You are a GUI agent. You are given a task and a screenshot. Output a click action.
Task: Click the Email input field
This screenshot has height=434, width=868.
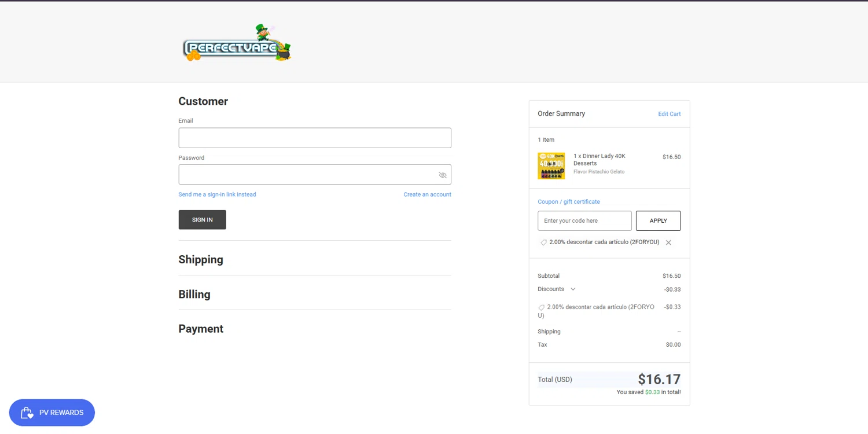(315, 138)
